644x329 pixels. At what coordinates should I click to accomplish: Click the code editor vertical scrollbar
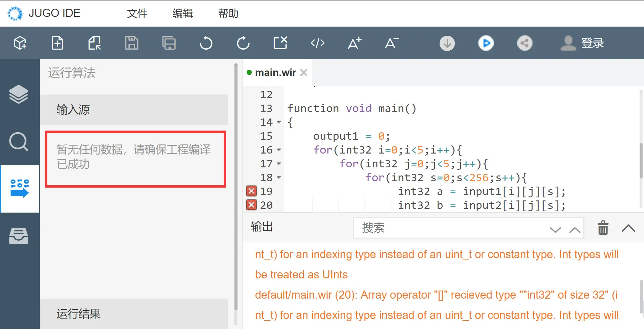point(641,161)
